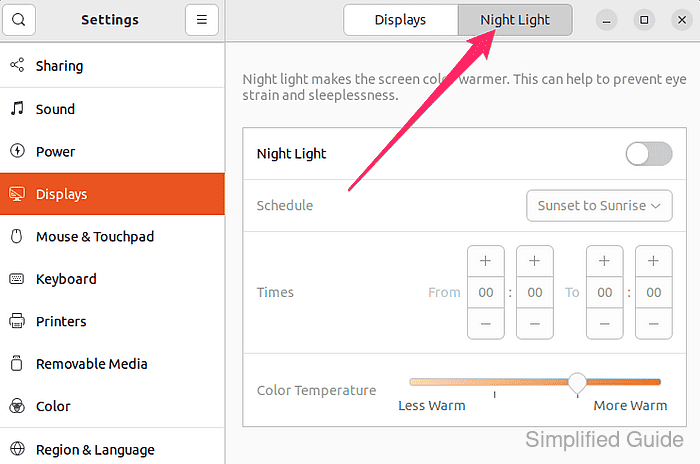This screenshot has width=700, height=464.
Task: Click the From hour value field
Action: pyautogui.click(x=486, y=293)
